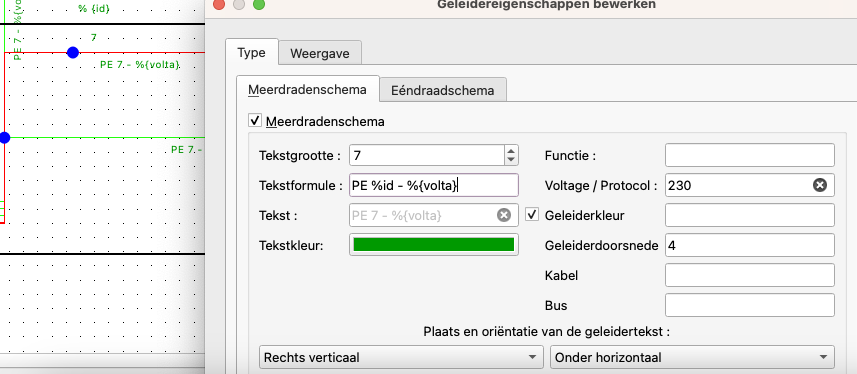Screen dimensions: 857x374
Task: Clear the Tekst field with its x icon
Action: 503,215
